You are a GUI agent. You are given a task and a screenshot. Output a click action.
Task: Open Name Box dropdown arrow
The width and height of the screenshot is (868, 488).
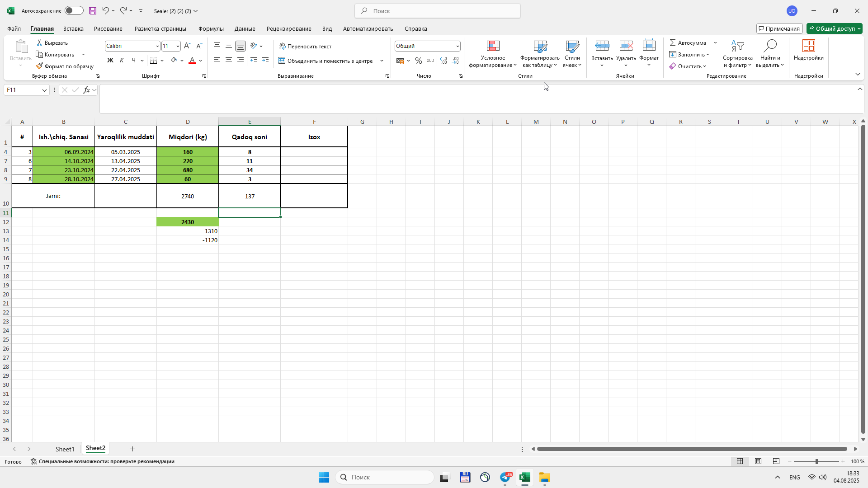44,90
